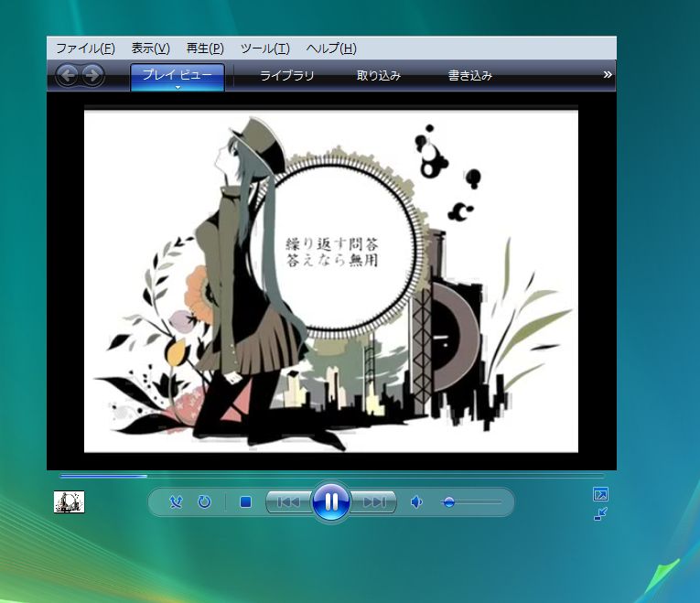
Task: Expand the プレイ ビュー tab dropdown arrow
Action: 178,88
